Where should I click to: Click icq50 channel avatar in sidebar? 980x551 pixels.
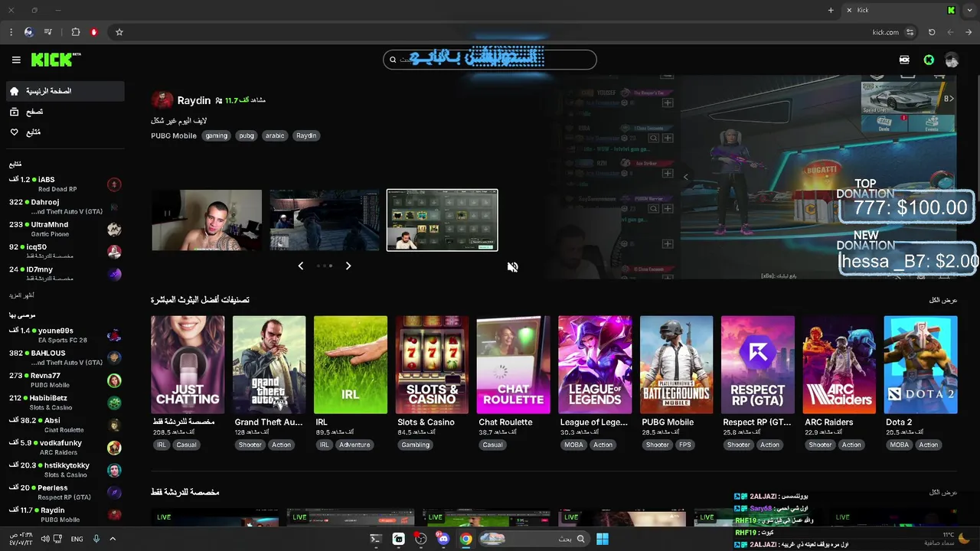pos(114,252)
